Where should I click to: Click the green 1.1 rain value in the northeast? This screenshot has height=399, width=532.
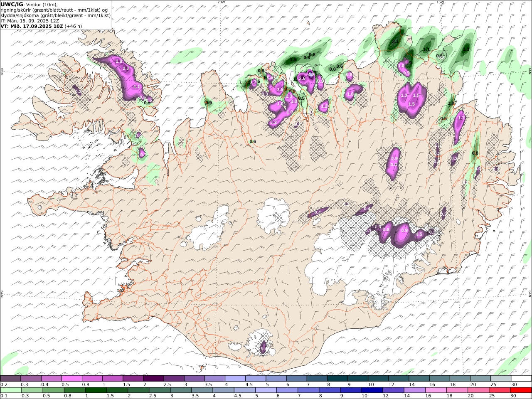click(426, 49)
